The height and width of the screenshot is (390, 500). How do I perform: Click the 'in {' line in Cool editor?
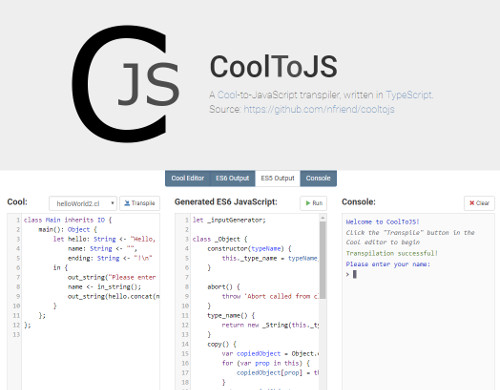coord(60,268)
